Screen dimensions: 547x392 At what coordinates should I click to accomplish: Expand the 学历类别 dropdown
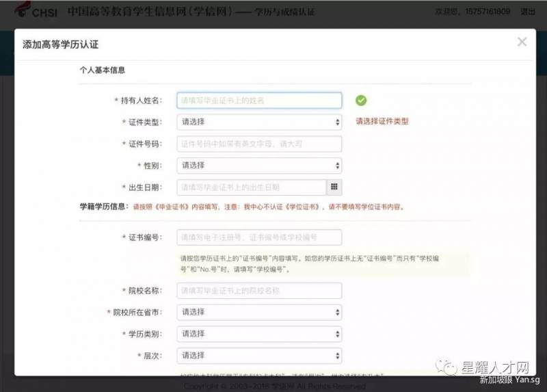[258, 334]
